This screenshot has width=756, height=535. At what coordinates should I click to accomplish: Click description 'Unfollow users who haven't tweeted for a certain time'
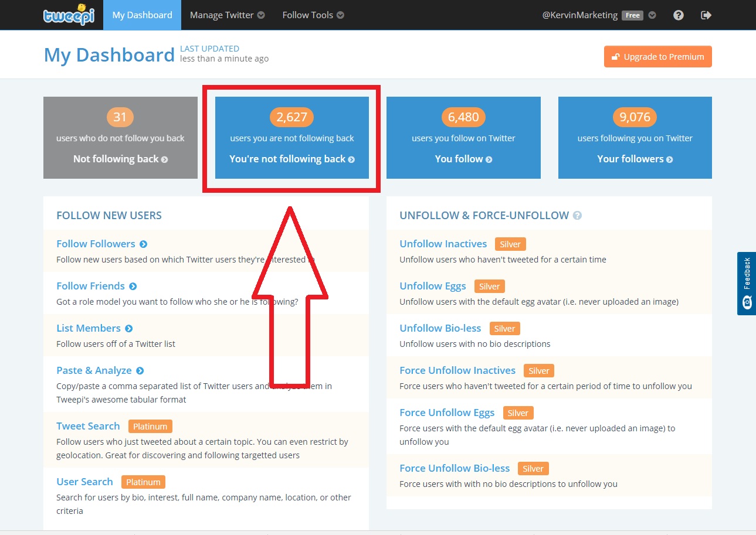(x=503, y=260)
